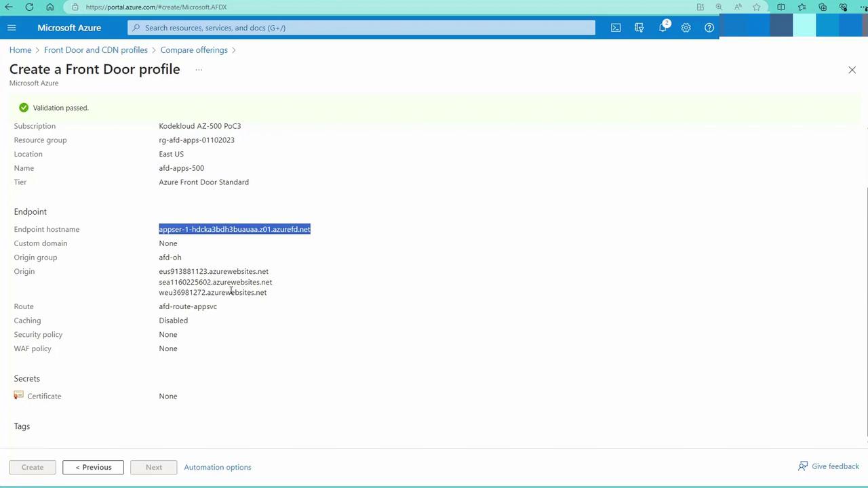This screenshot has height=488, width=868.
Task: Click the Security policy label
Action: click(x=38, y=334)
